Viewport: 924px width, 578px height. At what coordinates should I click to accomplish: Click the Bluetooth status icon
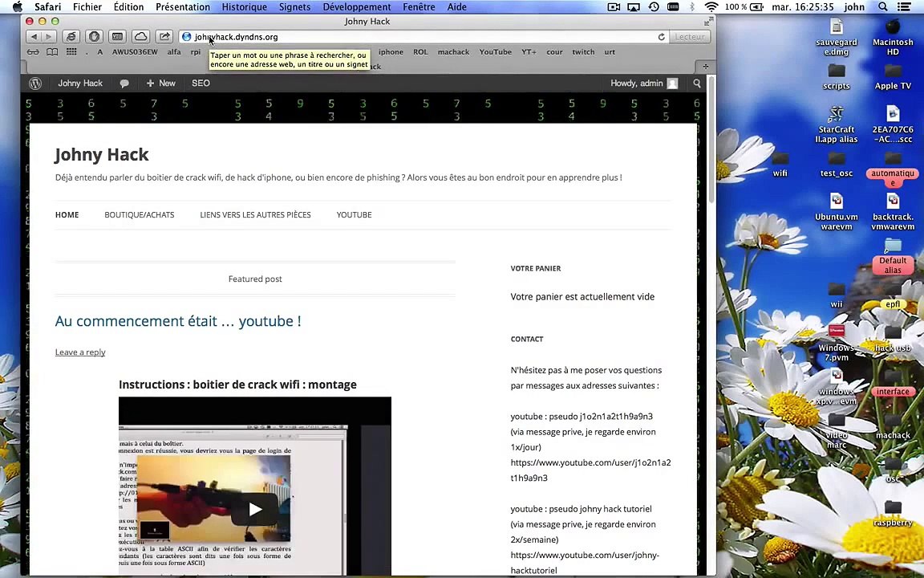(692, 6)
